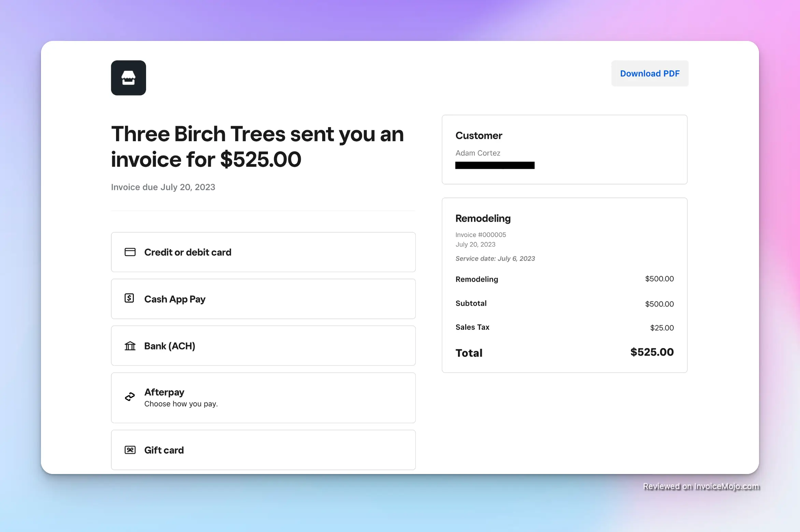Choose Cash App Pay as payment method

[263, 299]
